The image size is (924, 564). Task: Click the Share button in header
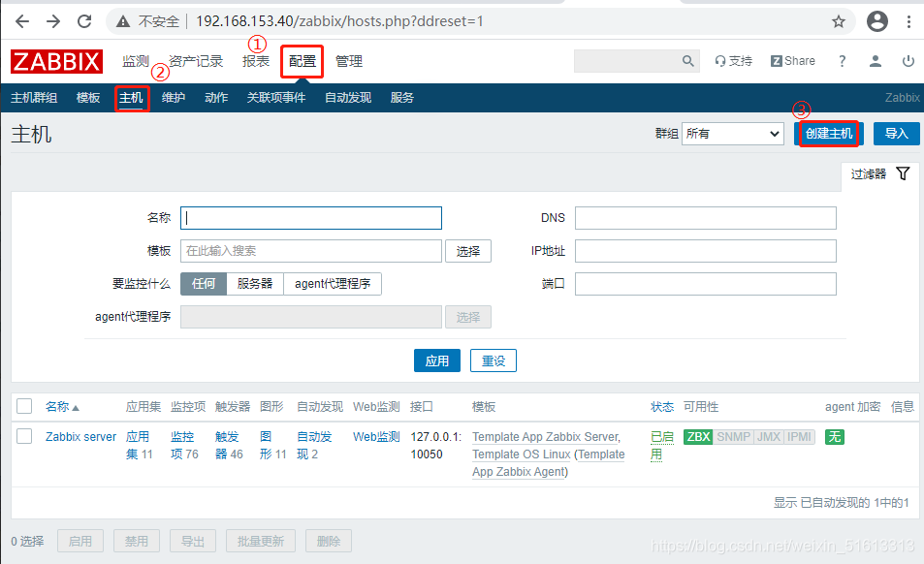click(x=793, y=61)
